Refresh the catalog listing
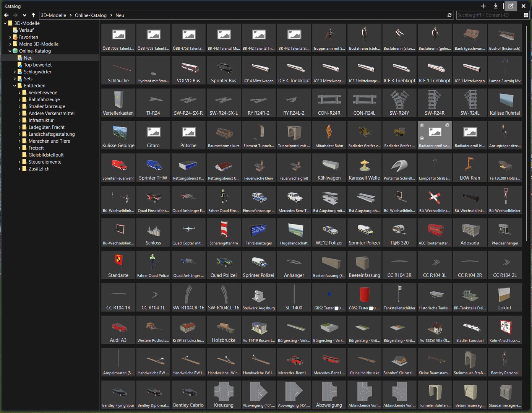The width and height of the screenshot is (532, 413). point(449,15)
